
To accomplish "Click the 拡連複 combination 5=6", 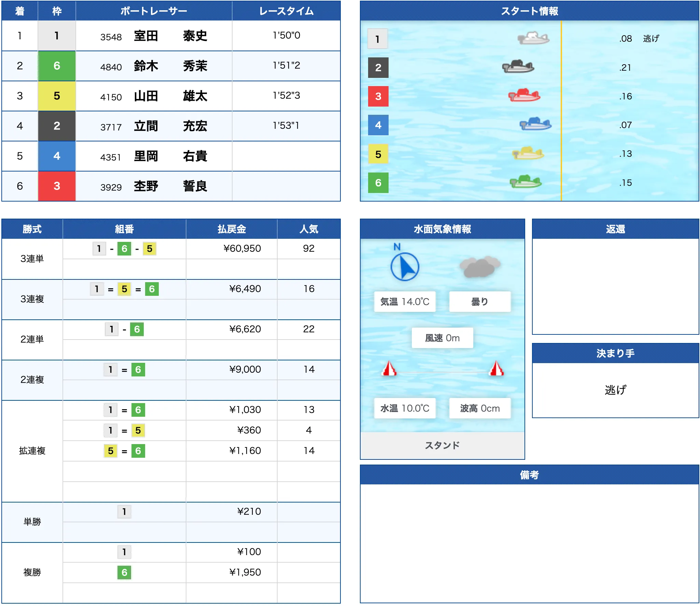I will pos(124,451).
